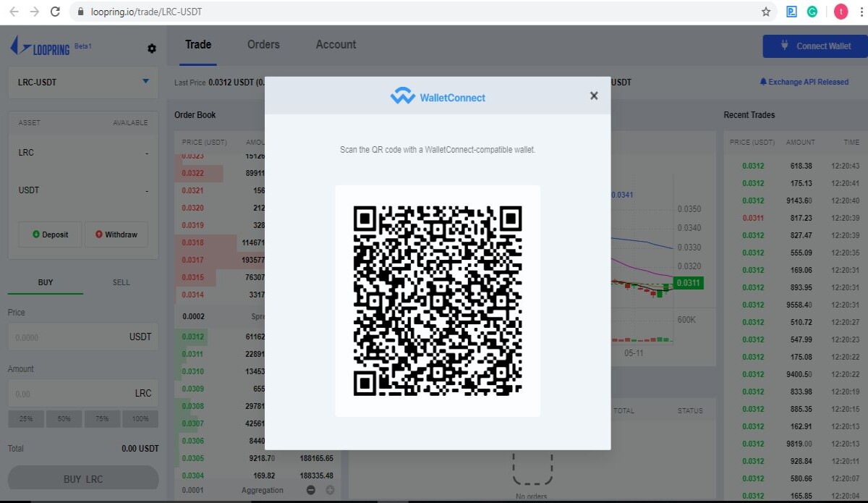Screen dimensions: 868x503
Task: Increase order book aggregation with plus icon
Action: [330, 490]
